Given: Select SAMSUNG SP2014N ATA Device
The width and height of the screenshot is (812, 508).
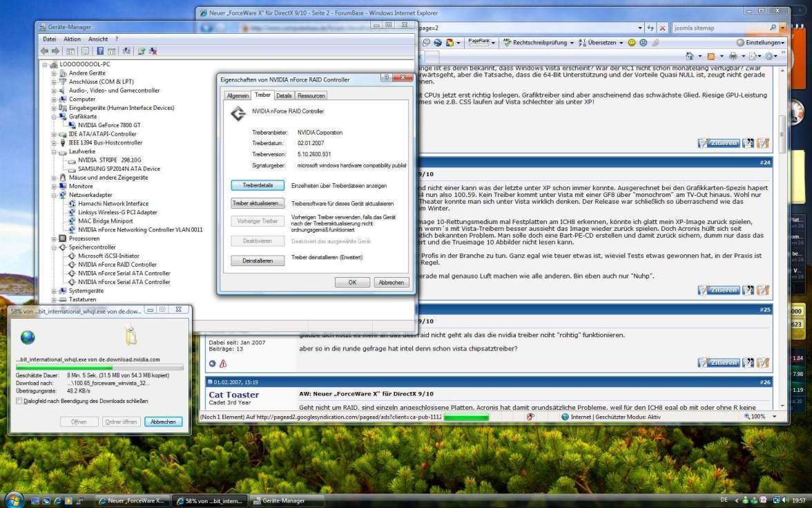Looking at the screenshot, I should pos(119,169).
